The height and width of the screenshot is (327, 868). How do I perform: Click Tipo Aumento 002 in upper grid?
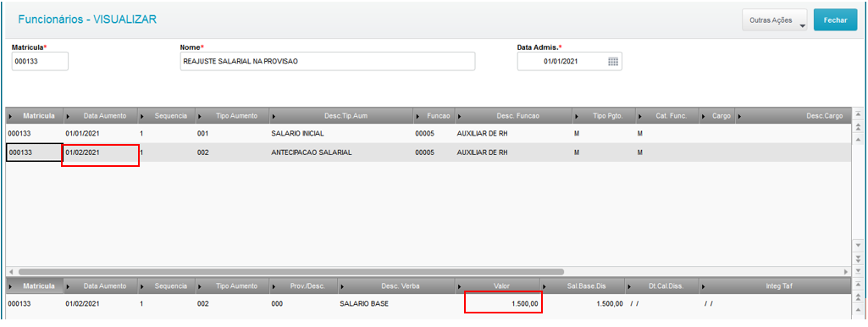tap(202, 152)
